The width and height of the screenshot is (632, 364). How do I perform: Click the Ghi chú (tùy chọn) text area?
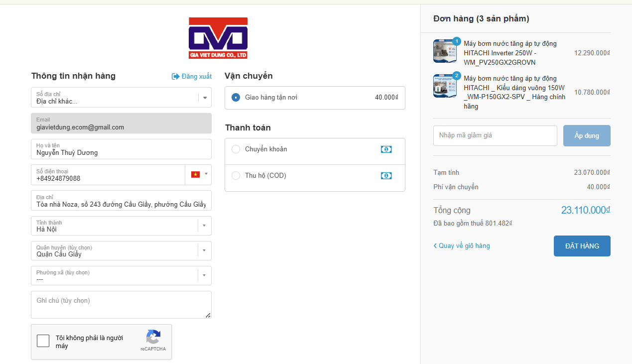pyautogui.click(x=121, y=305)
